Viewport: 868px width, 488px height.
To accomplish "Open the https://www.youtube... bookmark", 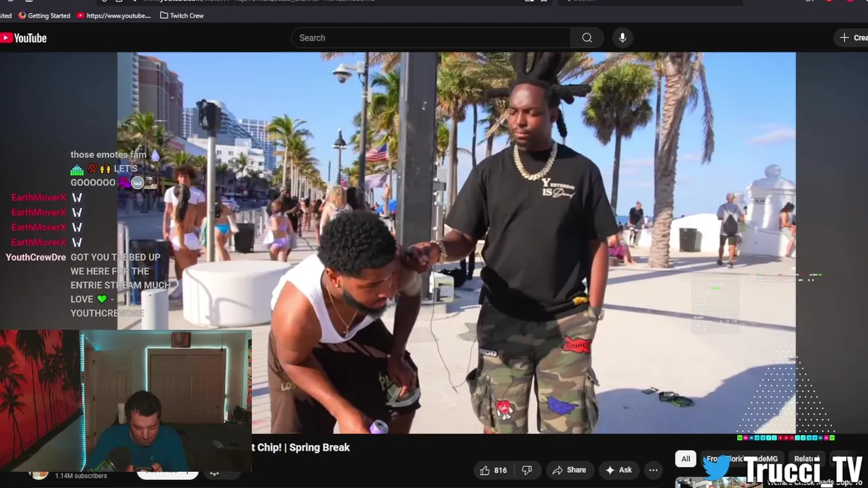I will (114, 16).
